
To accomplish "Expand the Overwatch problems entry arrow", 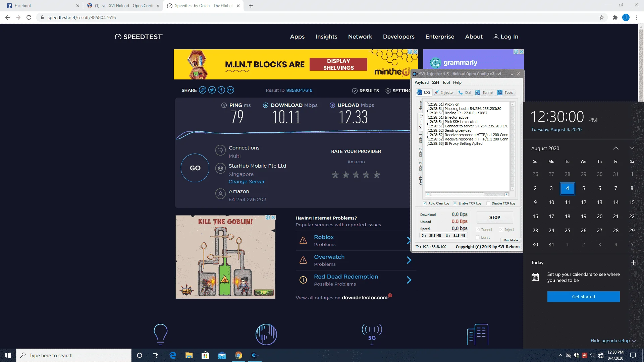I will coord(409,260).
